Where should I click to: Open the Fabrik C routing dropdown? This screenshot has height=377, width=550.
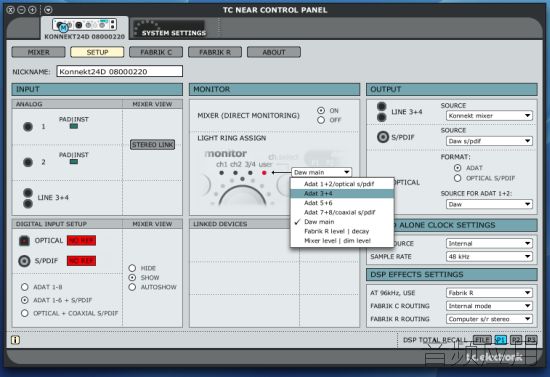pos(489,306)
